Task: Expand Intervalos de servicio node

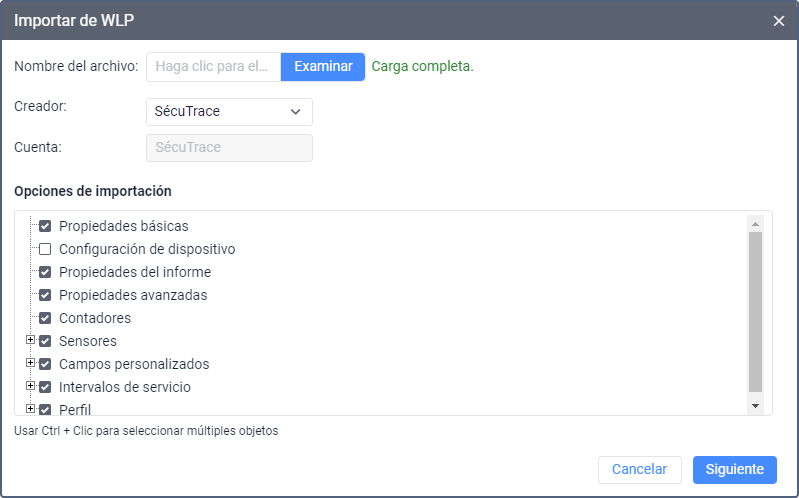Action: 30,386
